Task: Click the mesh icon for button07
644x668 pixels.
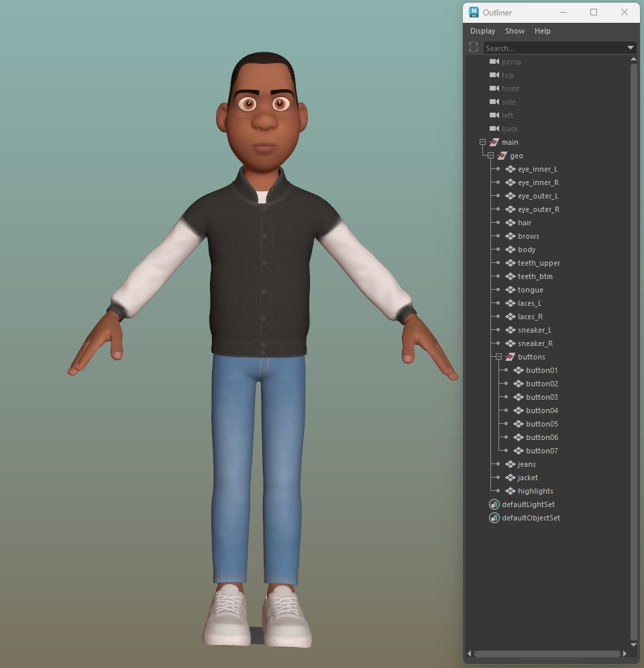Action: pyautogui.click(x=519, y=451)
